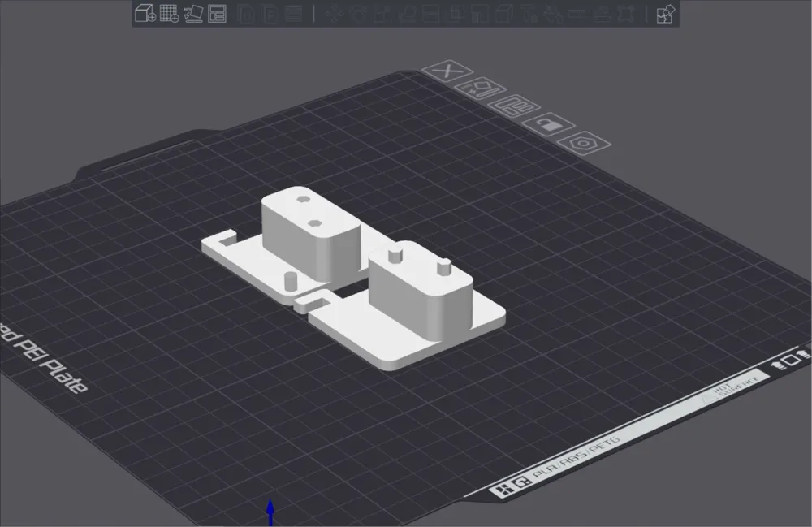
Task: Click the PLA/ABS/PETG plate label
Action: click(x=577, y=456)
